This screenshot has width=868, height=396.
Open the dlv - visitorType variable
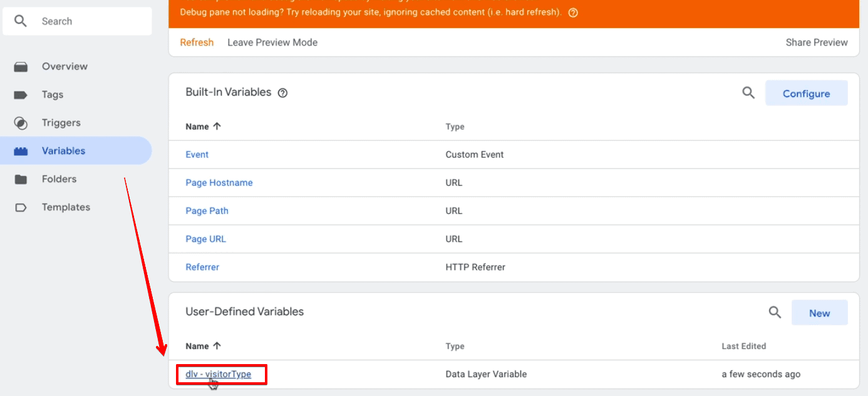pos(220,373)
